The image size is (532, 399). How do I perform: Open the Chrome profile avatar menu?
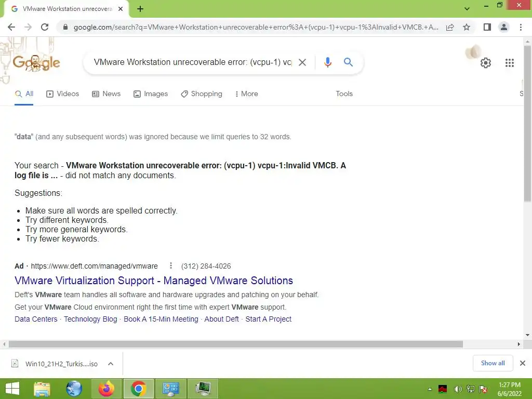coord(504,27)
